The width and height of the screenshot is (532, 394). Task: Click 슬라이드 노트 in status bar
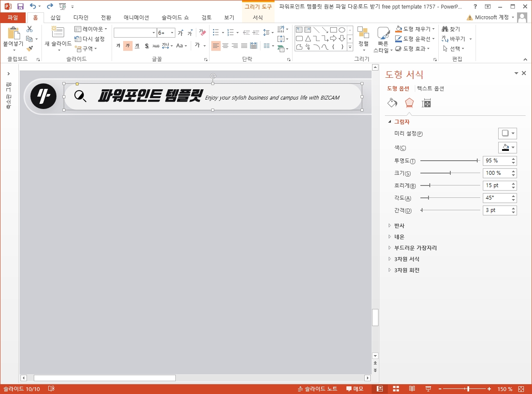[317, 389]
